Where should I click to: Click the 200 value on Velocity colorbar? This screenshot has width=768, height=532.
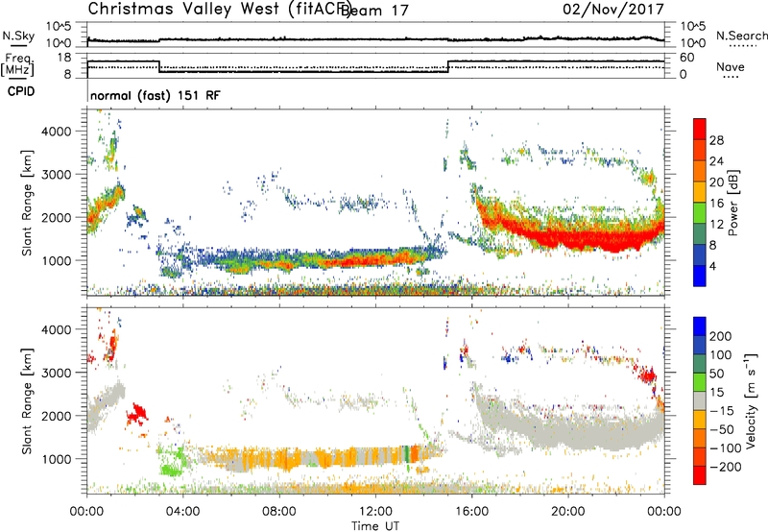(x=721, y=336)
